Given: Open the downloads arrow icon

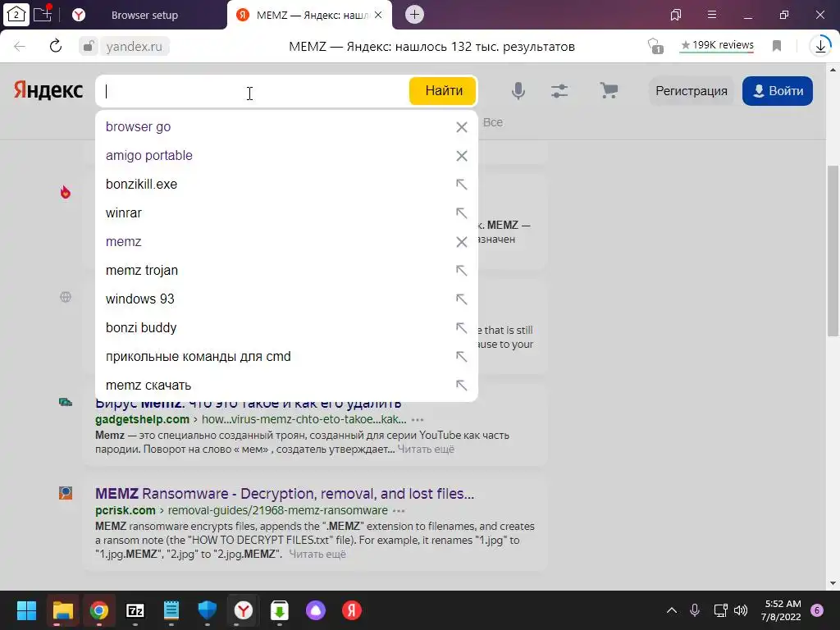Looking at the screenshot, I should pyautogui.click(x=820, y=46).
